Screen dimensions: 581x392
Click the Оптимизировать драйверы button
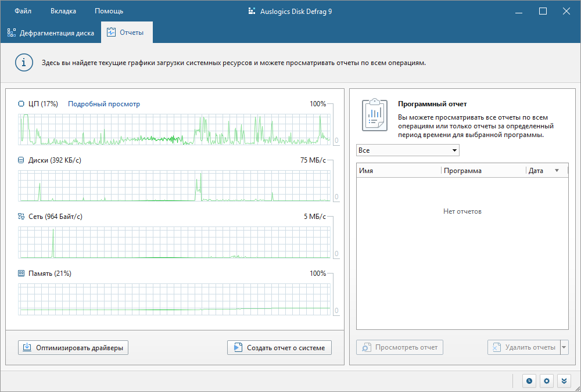[x=73, y=347]
